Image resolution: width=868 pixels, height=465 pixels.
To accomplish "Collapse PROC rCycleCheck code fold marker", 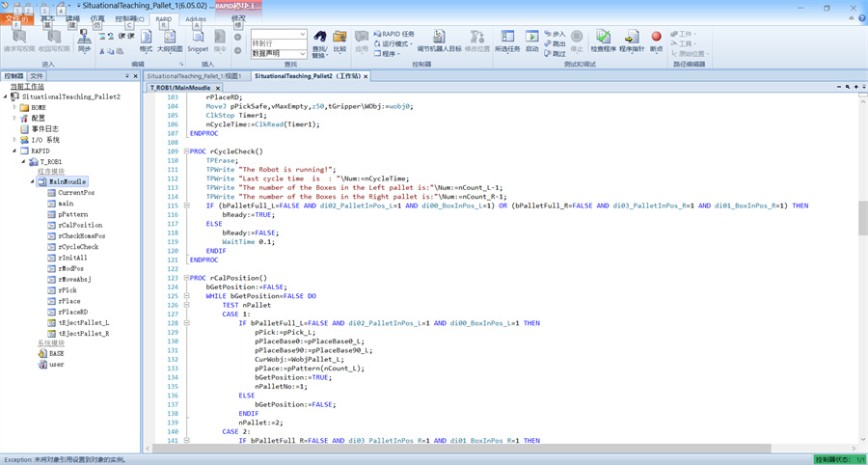I will pos(185,151).
